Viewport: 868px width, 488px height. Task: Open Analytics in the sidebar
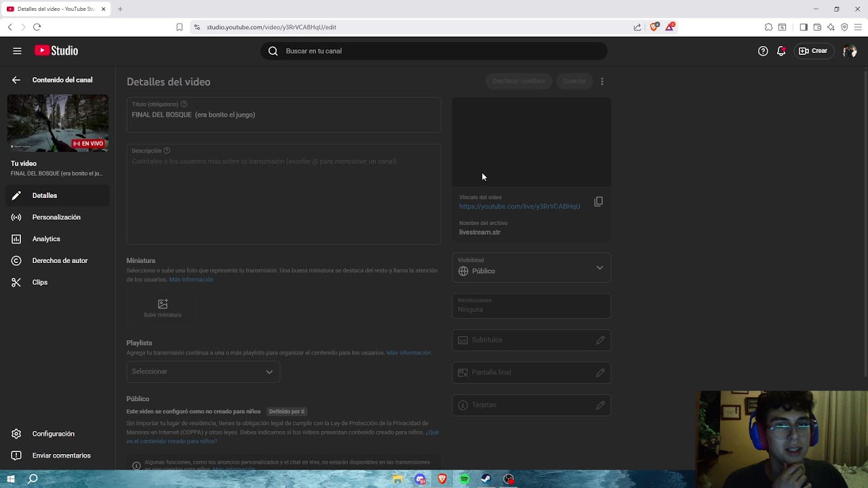(58, 239)
